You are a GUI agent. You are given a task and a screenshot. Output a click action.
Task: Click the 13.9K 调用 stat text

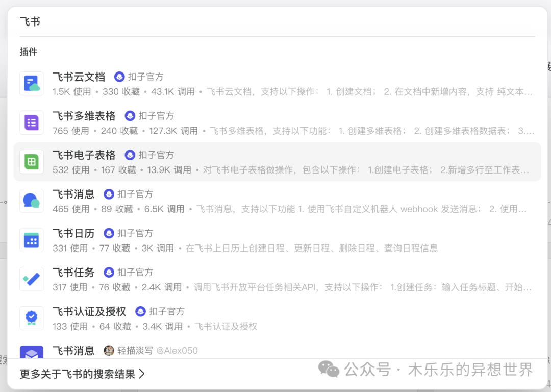[169, 170]
